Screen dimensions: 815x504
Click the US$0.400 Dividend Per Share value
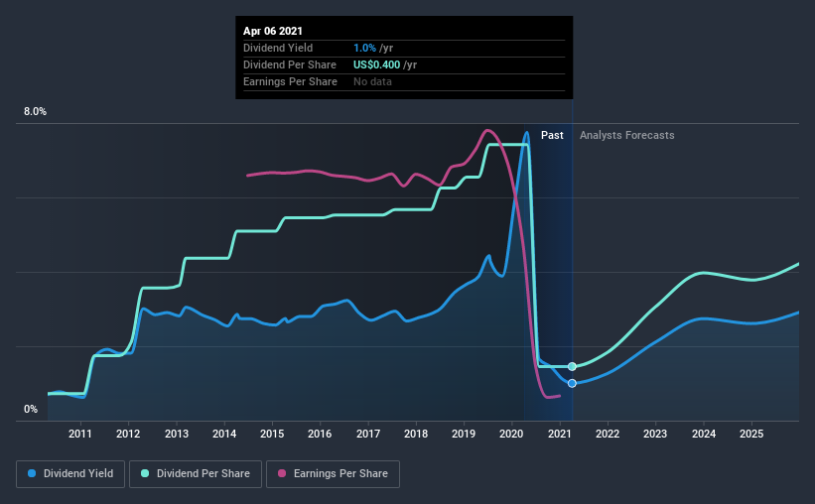coord(381,64)
